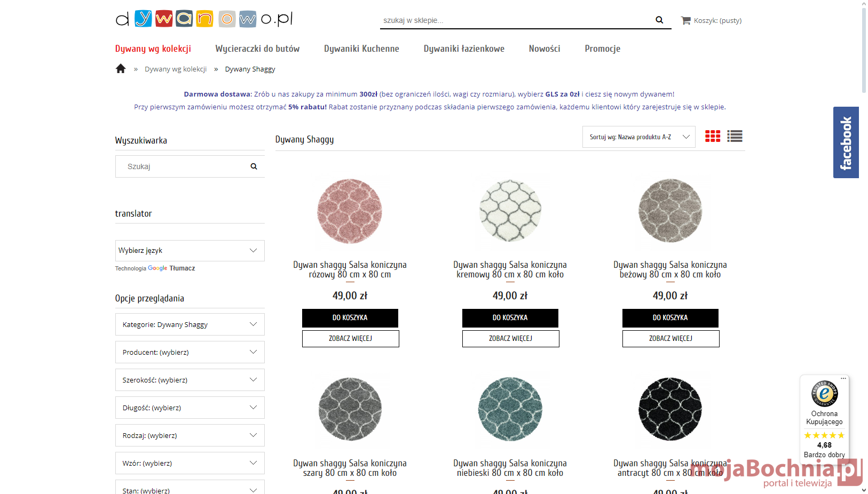Switch to list view layout
The height and width of the screenshot is (494, 868).
[x=735, y=137]
